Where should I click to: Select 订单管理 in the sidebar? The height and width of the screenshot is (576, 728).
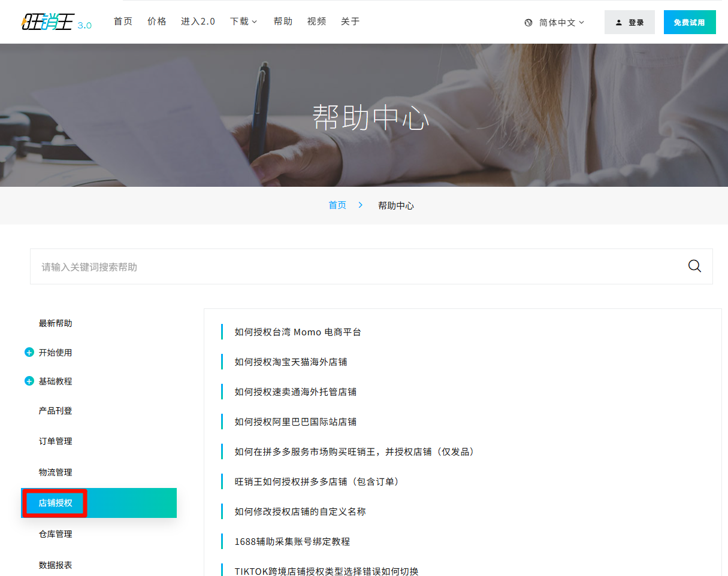(56, 441)
